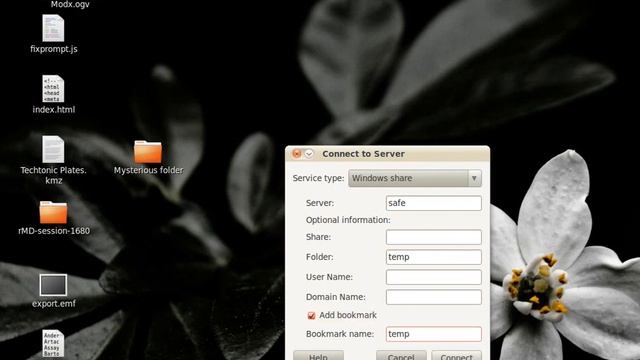
Task: Click the Techtonic Plates.kmz name label
Action: pyautogui.click(x=53, y=175)
